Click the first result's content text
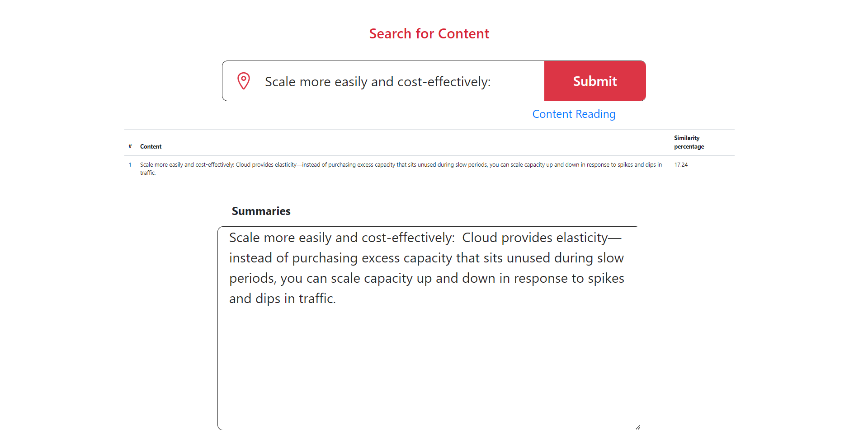Viewport: 868px width, 430px height. 400,168
